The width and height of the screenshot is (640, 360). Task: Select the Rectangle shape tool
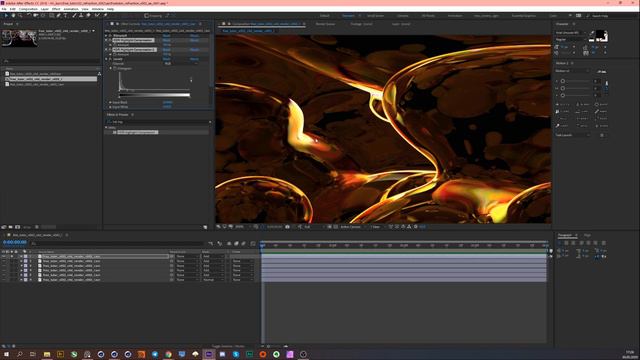pyautogui.click(x=52, y=16)
